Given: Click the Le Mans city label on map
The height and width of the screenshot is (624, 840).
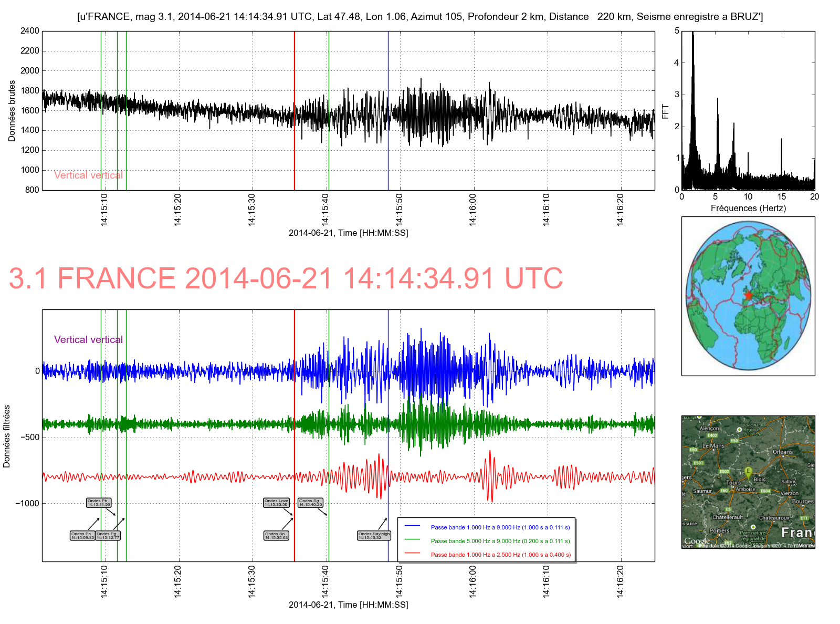Looking at the screenshot, I should pyautogui.click(x=713, y=445).
